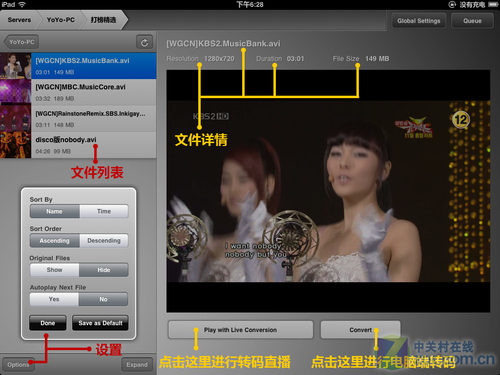Sort by Time
This screenshot has height=375, width=500.
[x=104, y=211]
